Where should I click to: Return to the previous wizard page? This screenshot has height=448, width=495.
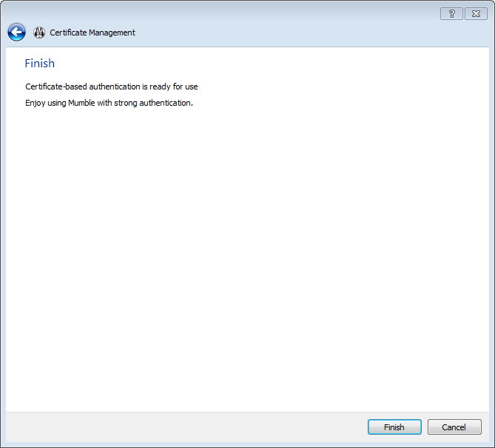16,33
